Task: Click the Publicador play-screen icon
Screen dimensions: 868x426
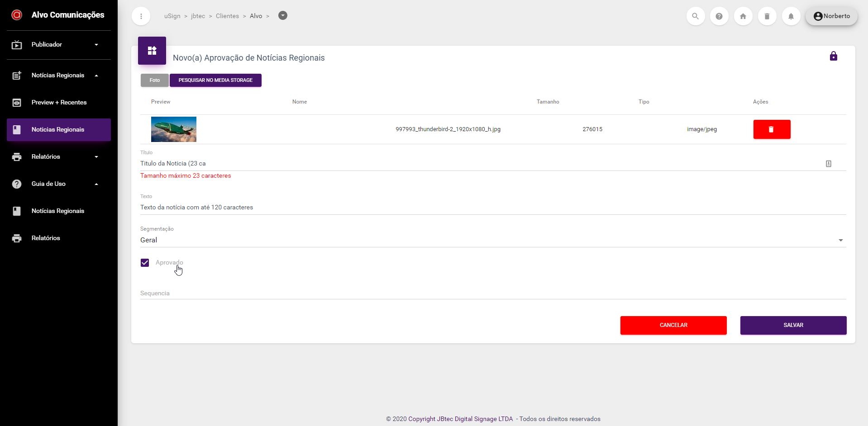Action: click(x=17, y=45)
